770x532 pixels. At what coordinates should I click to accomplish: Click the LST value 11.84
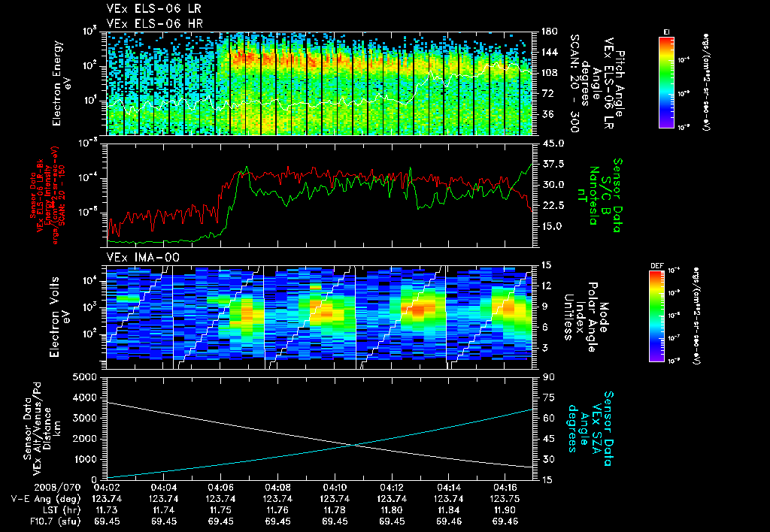449,510
